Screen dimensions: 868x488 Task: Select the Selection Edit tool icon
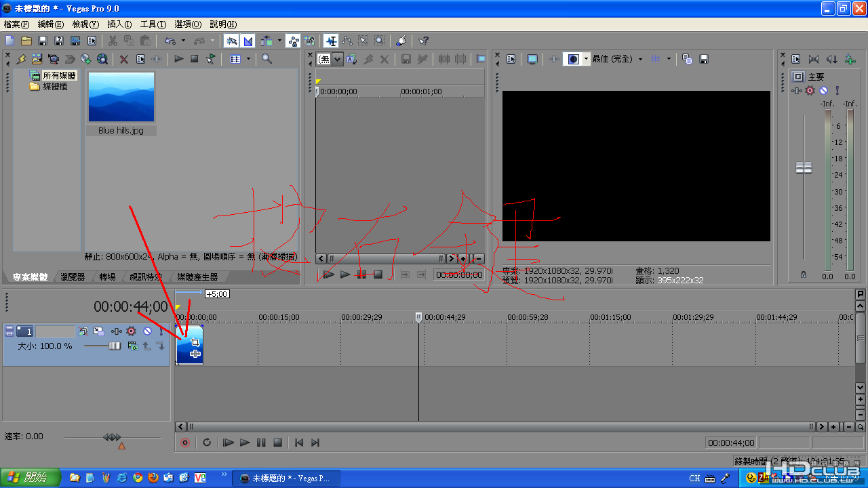tap(363, 41)
